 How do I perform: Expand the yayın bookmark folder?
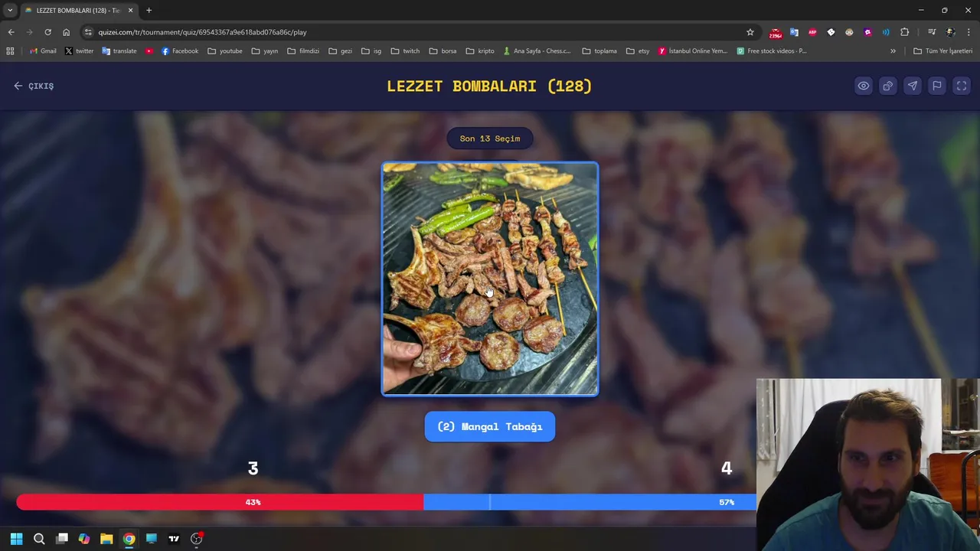pos(264,51)
